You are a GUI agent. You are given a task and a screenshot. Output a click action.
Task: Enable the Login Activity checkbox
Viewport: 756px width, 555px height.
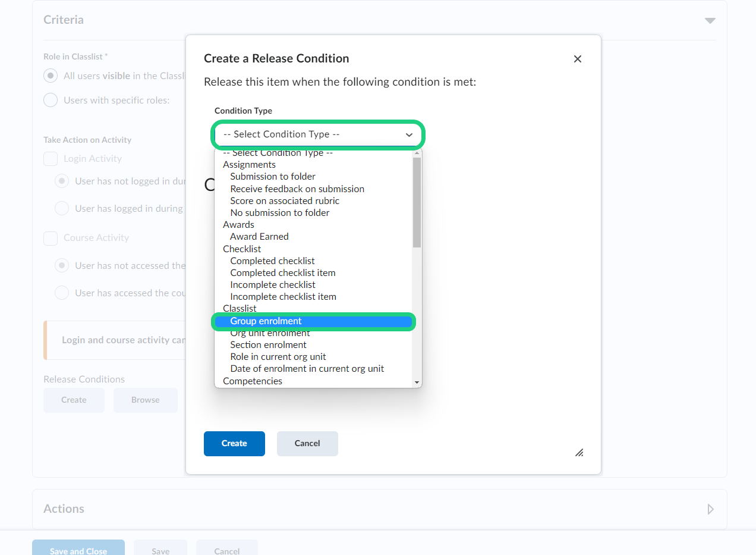click(x=51, y=159)
